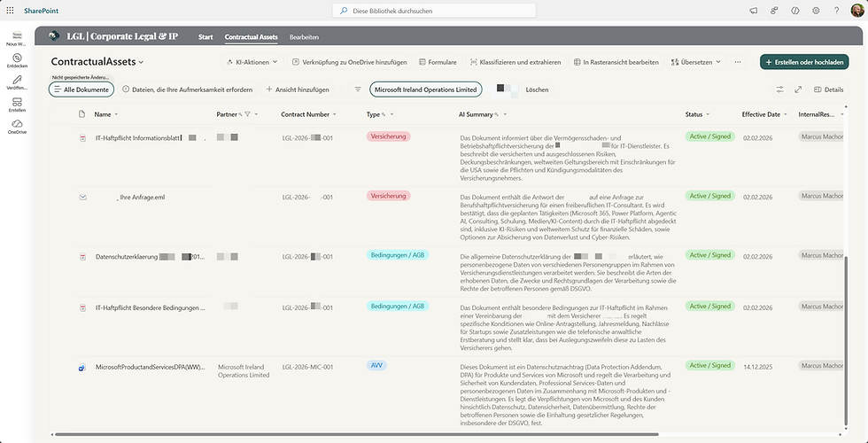Click the file type column header icon

click(x=81, y=114)
